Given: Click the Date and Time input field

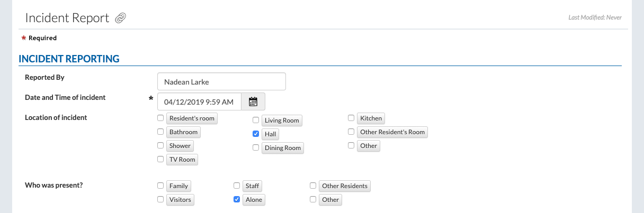Looking at the screenshot, I should 199,101.
